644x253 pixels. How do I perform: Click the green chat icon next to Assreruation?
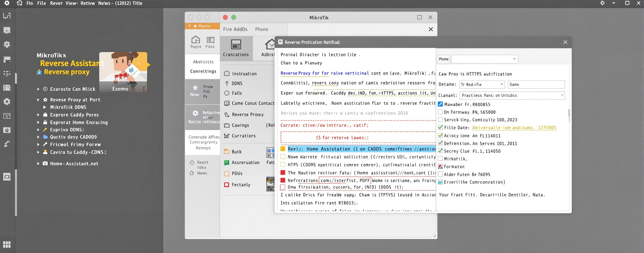227,162
